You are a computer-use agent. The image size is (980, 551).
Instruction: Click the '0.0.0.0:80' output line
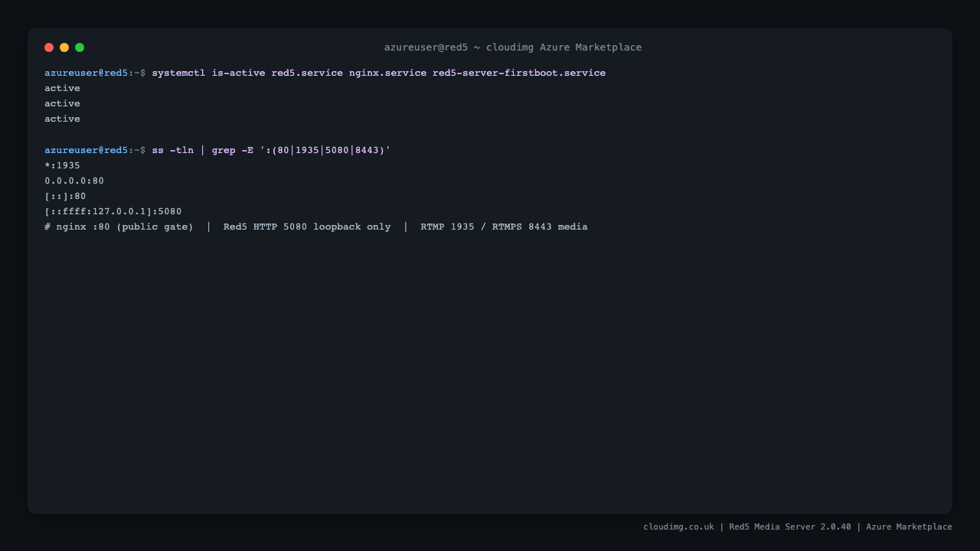(74, 181)
